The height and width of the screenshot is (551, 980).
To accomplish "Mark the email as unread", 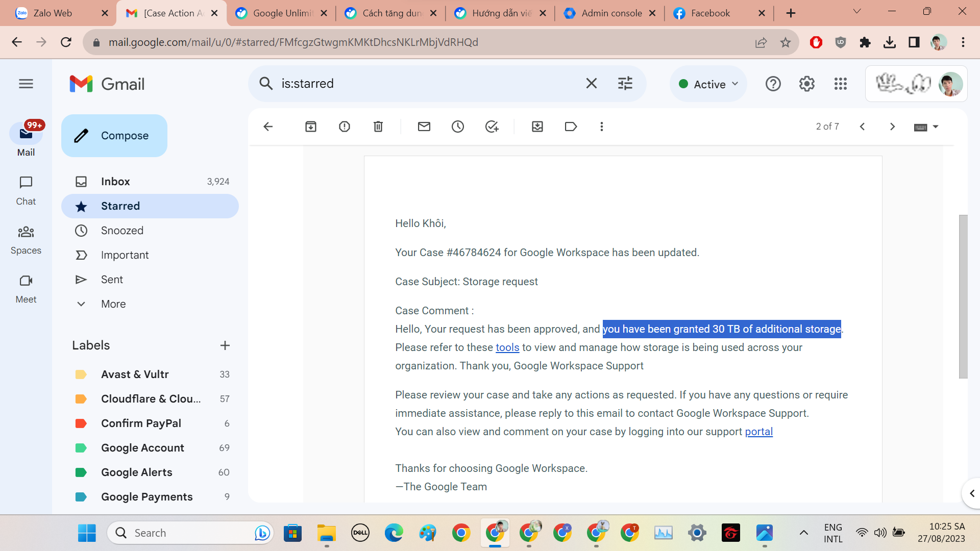I will (x=424, y=127).
